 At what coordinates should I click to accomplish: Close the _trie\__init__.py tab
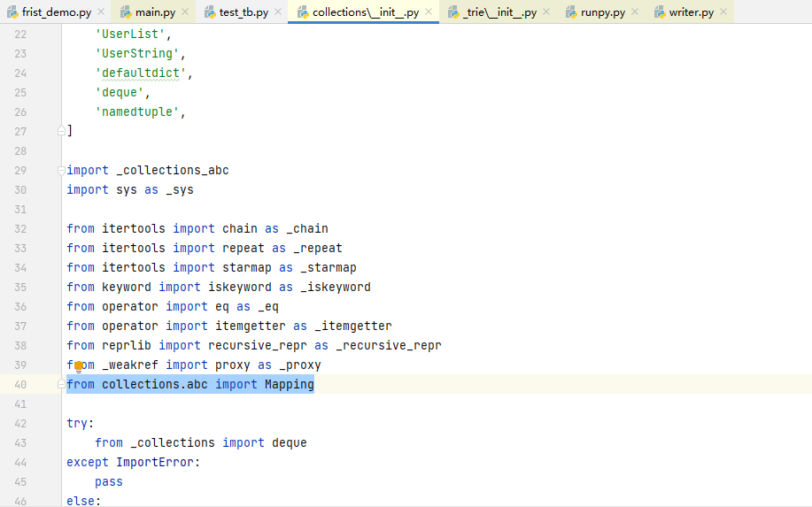click(x=546, y=12)
